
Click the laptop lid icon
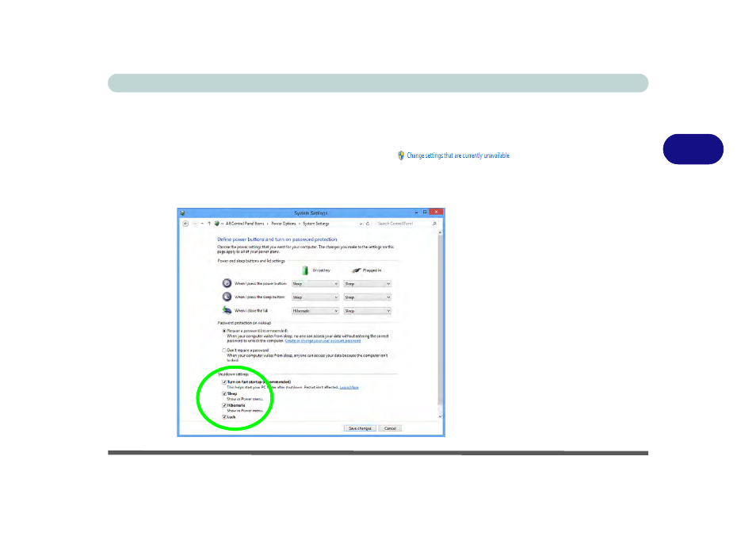click(227, 310)
